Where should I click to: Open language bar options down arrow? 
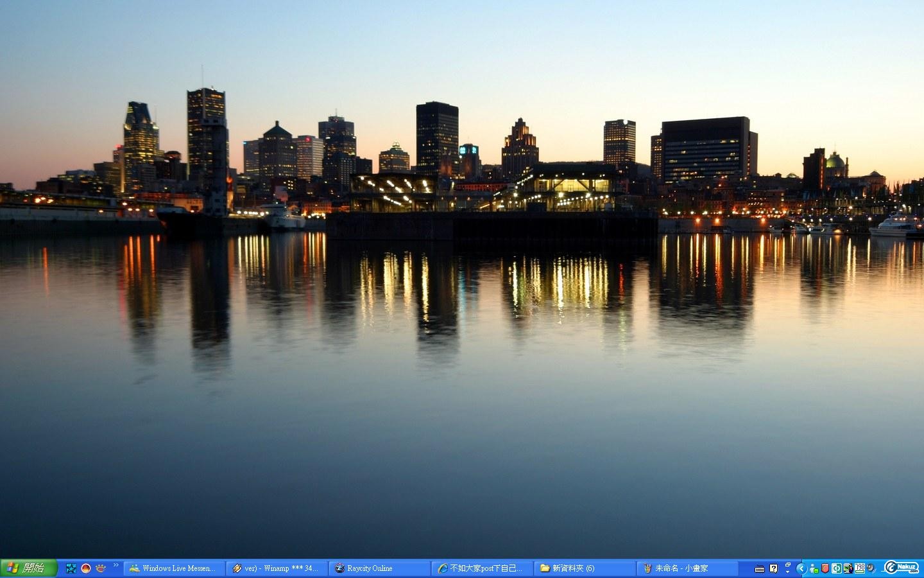pos(788,572)
